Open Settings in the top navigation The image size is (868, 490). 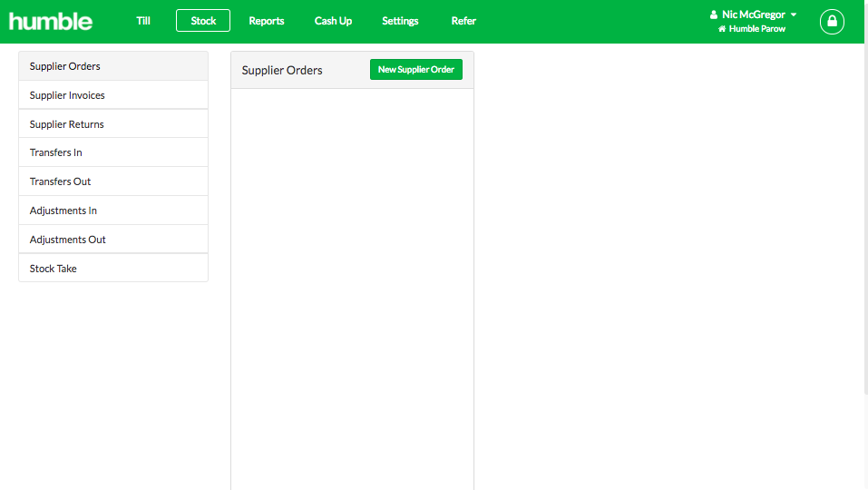tap(400, 21)
